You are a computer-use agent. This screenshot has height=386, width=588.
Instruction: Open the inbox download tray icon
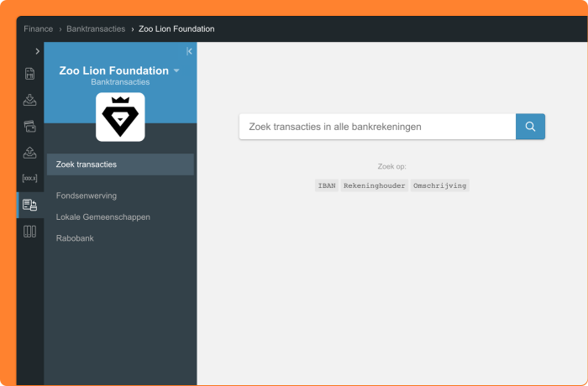pyautogui.click(x=29, y=100)
